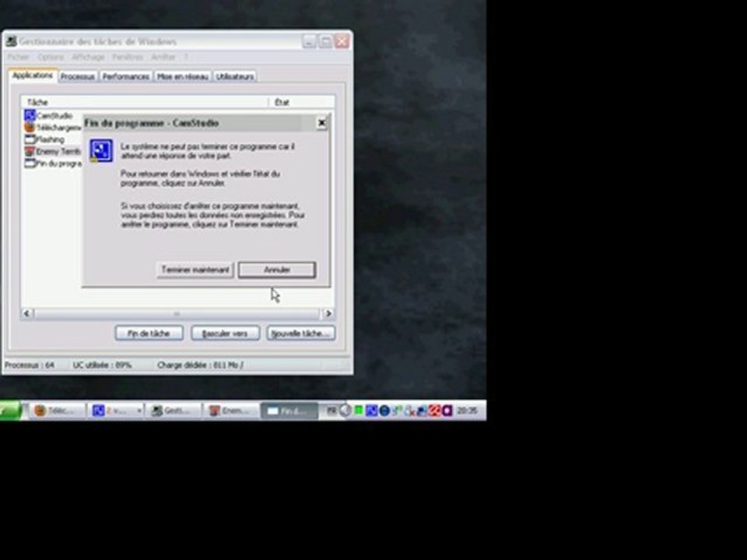The width and height of the screenshot is (747, 560).
Task: Minimize the Task Manager window
Action: (309, 41)
